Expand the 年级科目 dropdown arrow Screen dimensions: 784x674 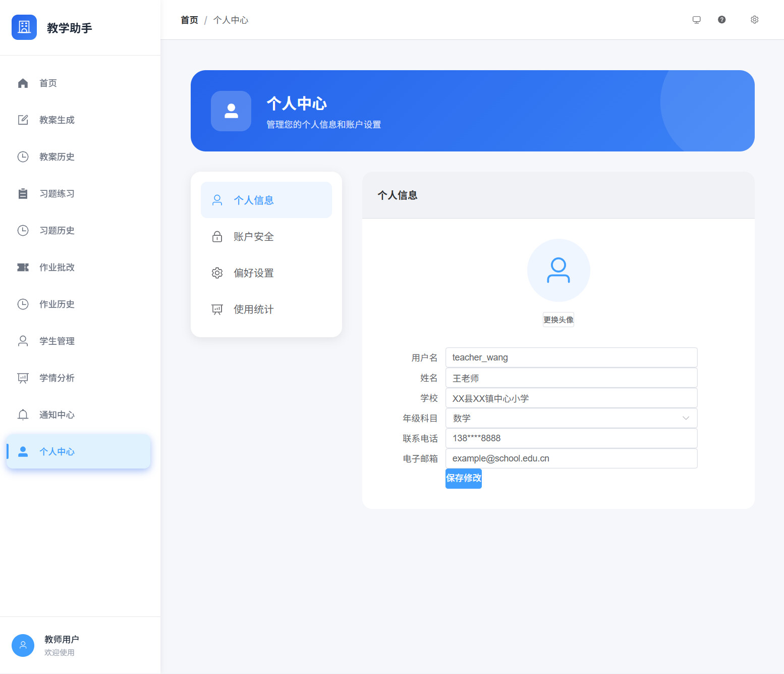686,418
